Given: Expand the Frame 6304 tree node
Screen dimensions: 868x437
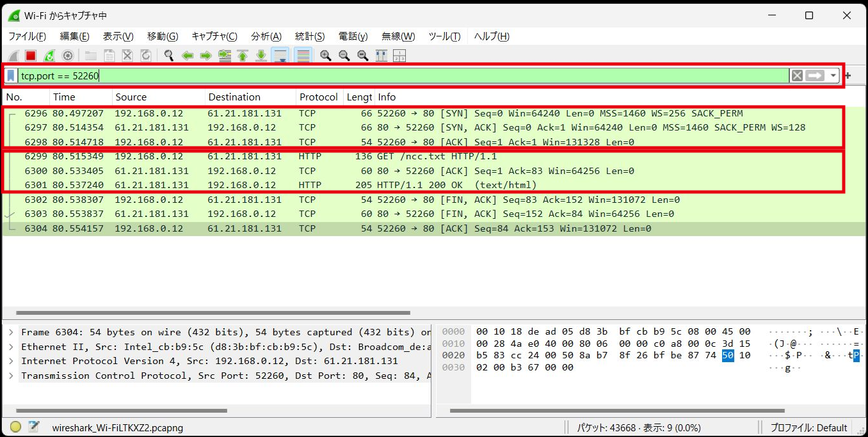Looking at the screenshot, I should pyautogui.click(x=11, y=332).
